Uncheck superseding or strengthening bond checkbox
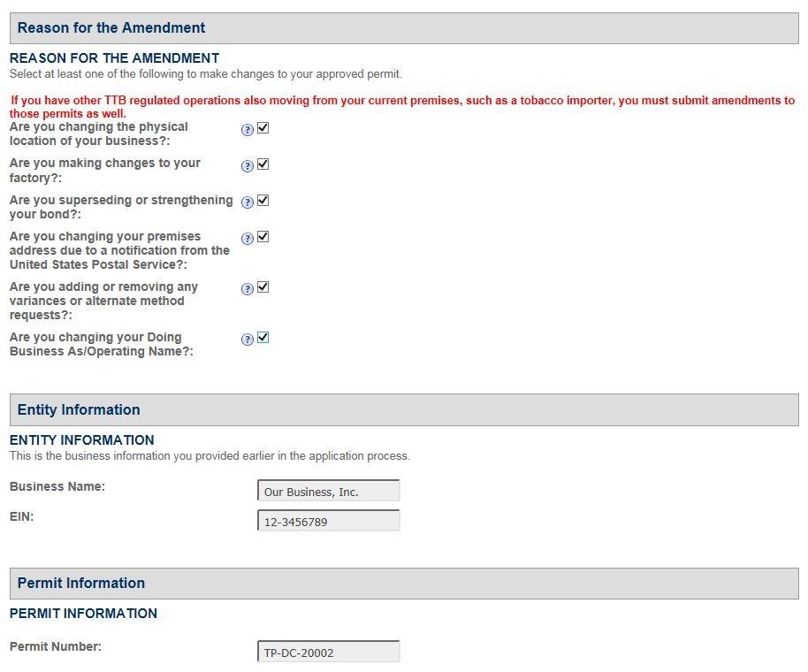808x672 pixels. coord(263,201)
